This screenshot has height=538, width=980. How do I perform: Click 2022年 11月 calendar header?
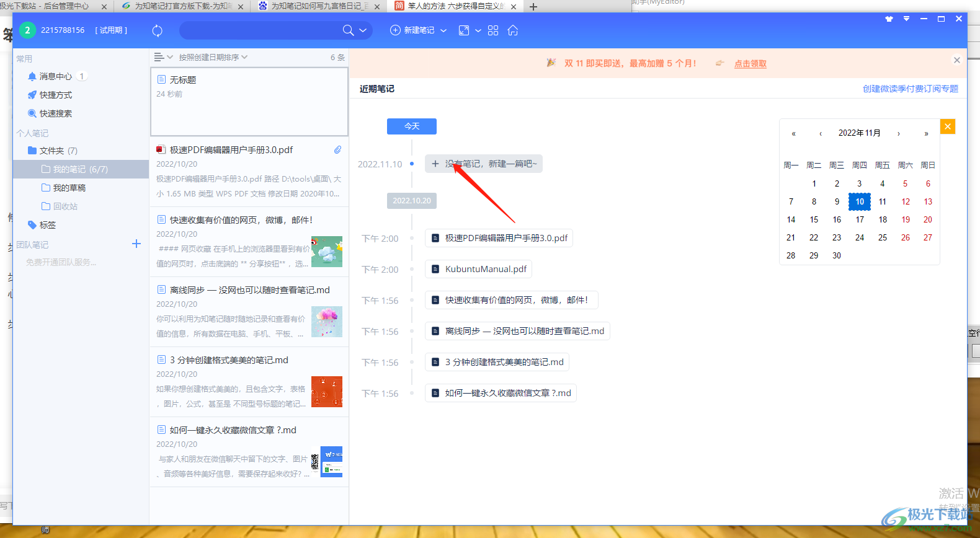[859, 133]
